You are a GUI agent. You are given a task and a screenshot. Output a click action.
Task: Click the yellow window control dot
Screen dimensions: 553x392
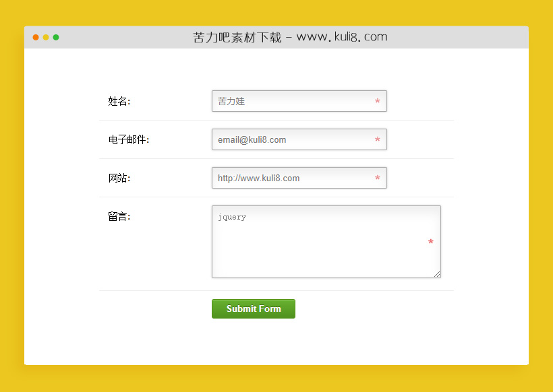[x=45, y=38]
